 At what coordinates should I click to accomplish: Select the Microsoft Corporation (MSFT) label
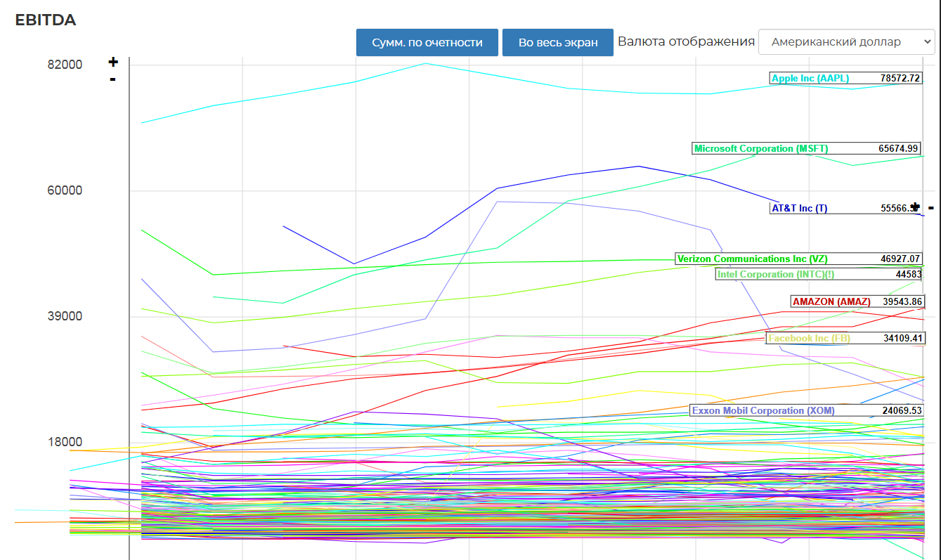(761, 148)
